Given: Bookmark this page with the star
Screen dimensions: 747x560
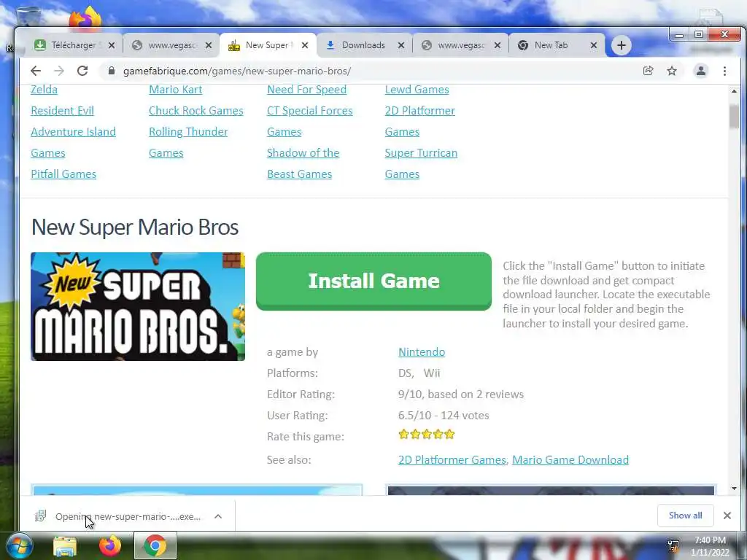Looking at the screenshot, I should click(672, 71).
